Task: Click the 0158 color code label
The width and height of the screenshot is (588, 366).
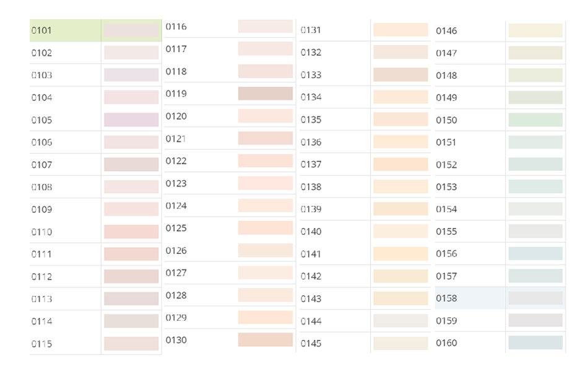Action: [446, 298]
